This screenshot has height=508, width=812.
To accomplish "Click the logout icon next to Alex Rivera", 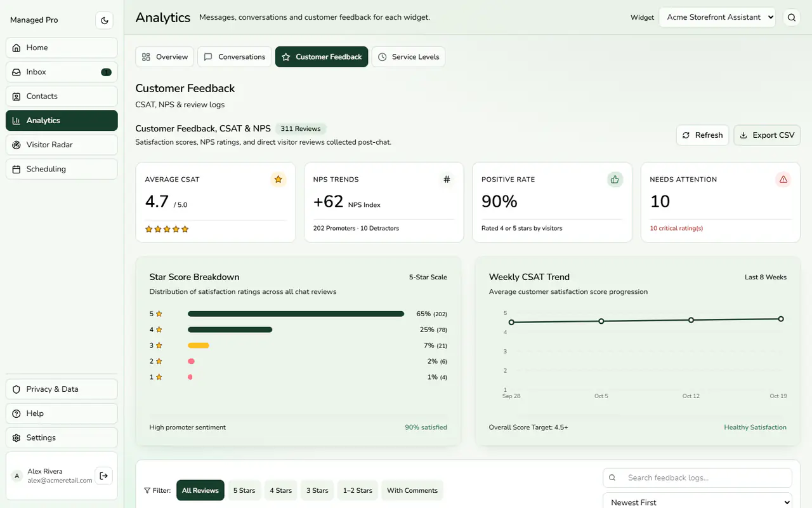I will point(104,476).
